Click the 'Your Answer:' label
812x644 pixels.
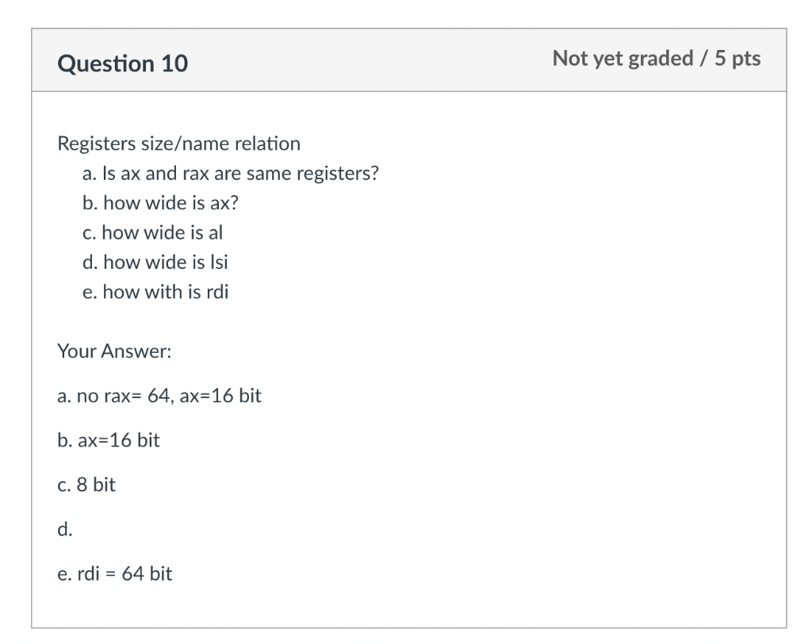[114, 351]
